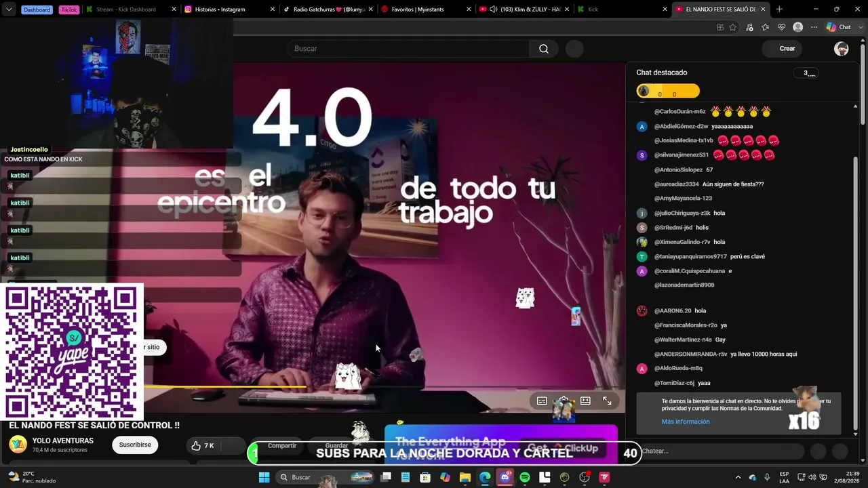Open the Más información link in chat
This screenshot has height=488, width=868.
coord(686,422)
